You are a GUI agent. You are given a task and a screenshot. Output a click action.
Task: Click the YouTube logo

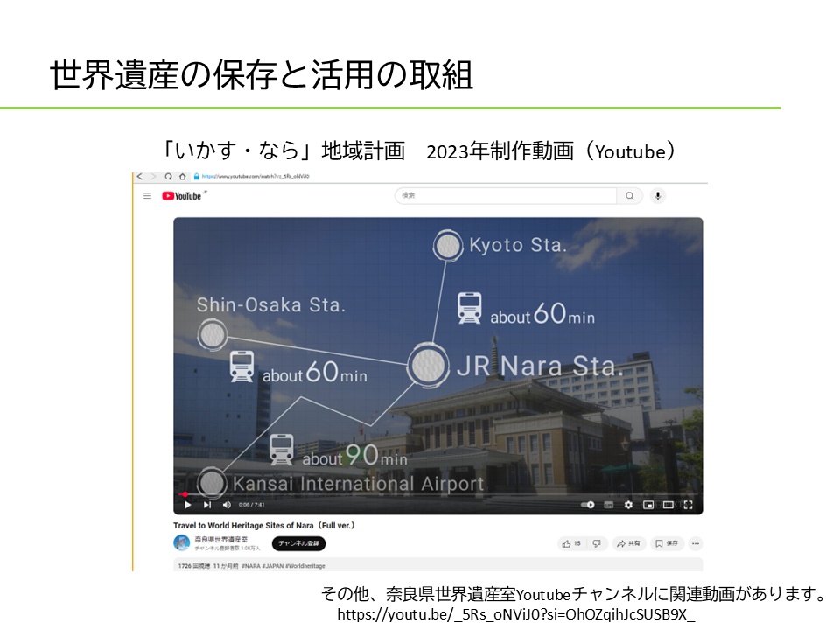click(x=182, y=196)
